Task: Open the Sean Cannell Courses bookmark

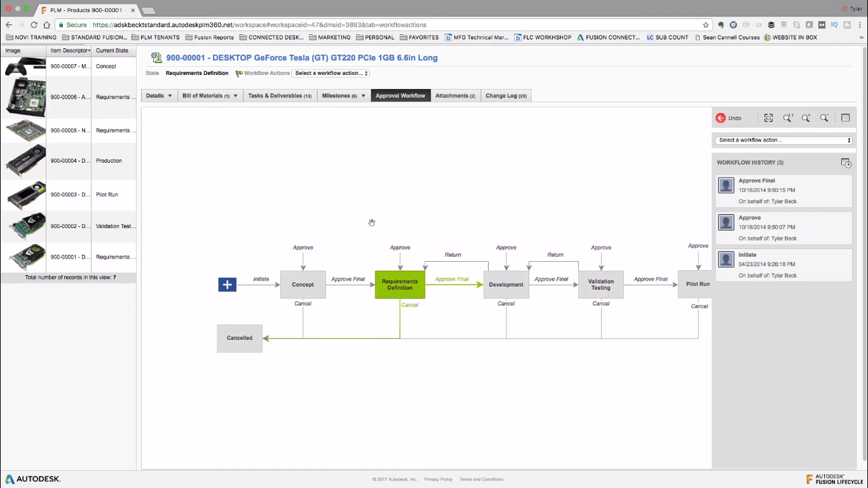Action: pyautogui.click(x=727, y=37)
